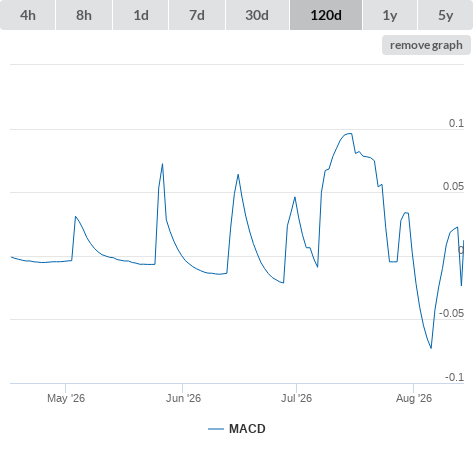The height and width of the screenshot is (455, 474).
Task: Click the Aug '26 axis label
Action: tap(414, 398)
